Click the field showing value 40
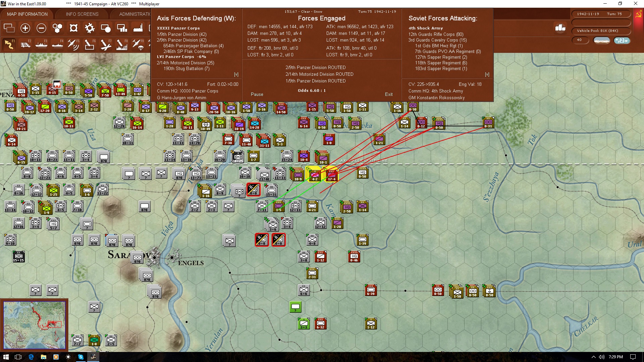Viewport: 644px width, 362px height. (581, 40)
